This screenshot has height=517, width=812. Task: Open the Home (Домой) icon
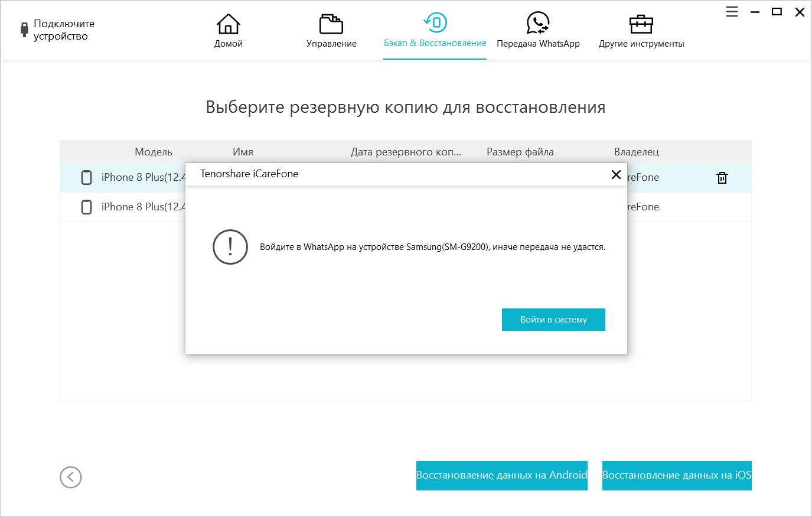coord(228,24)
